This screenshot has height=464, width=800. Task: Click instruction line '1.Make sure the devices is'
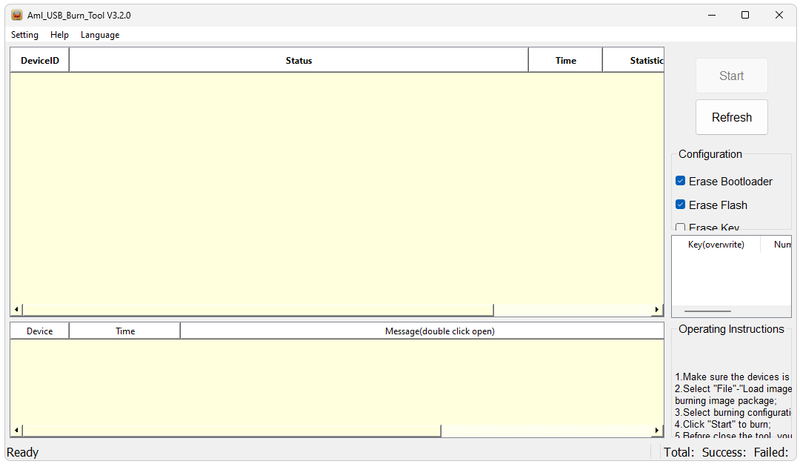point(732,377)
